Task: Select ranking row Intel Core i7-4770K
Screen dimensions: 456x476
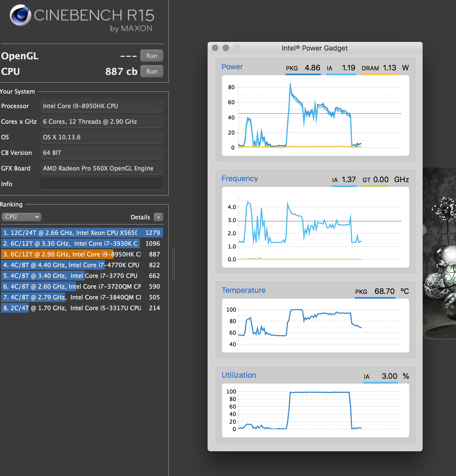Action: click(x=82, y=265)
